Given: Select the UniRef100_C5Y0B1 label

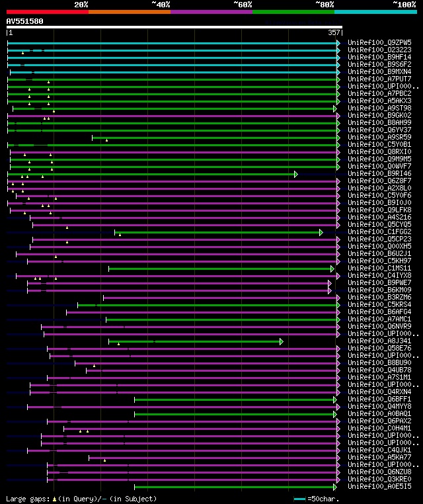Looking at the screenshot, I should tap(379, 144).
